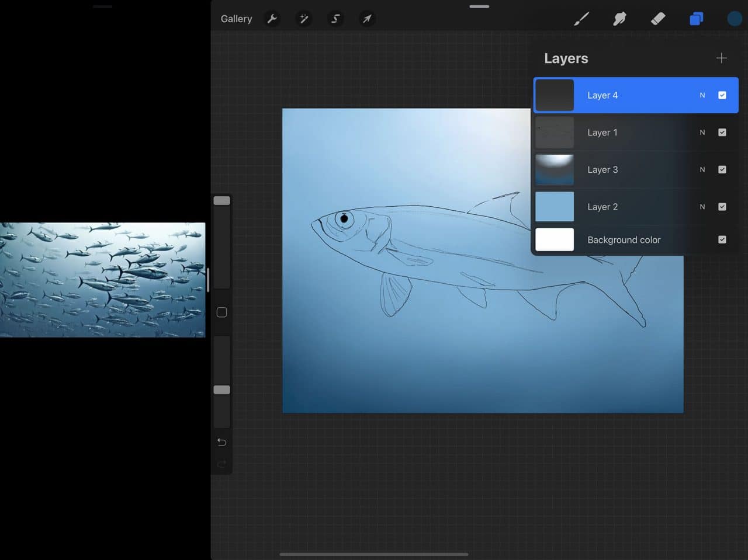This screenshot has width=748, height=560.
Task: Choose the Smudge tool
Action: tap(619, 19)
